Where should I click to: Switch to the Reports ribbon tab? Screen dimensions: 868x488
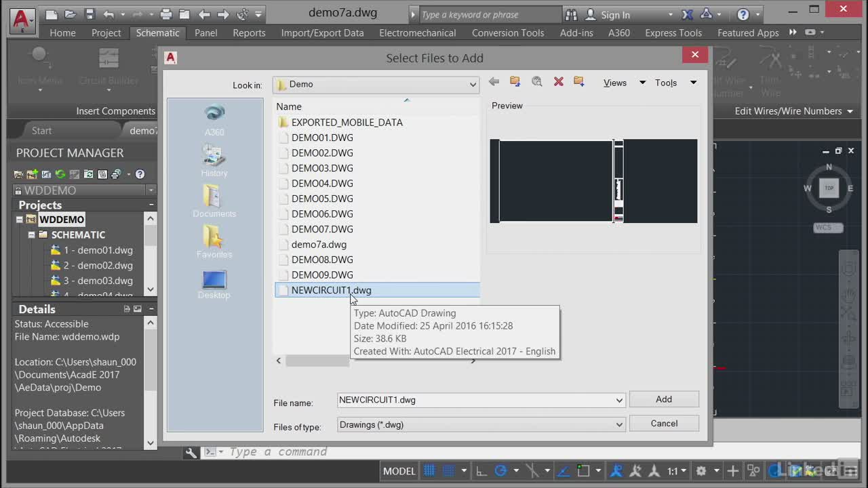click(x=249, y=33)
